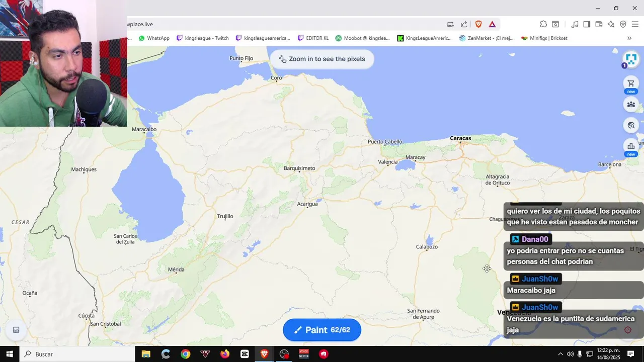Open CapCut from the taskbar
The height and width of the screenshot is (362, 644).
[245, 354]
